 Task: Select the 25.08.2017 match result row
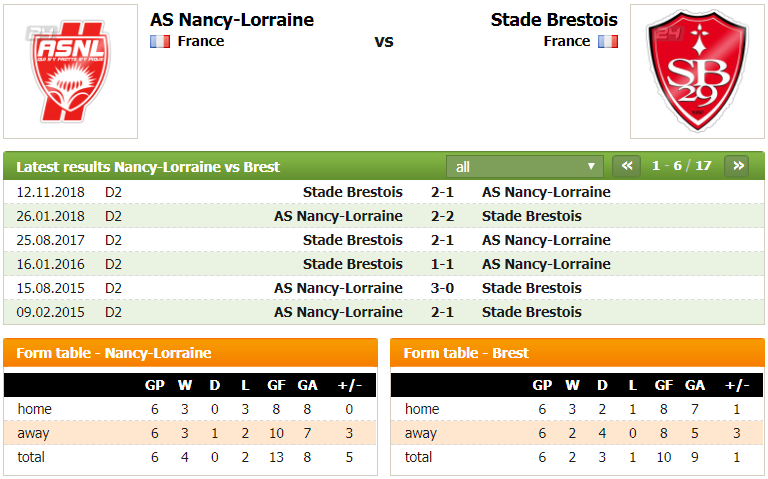tap(384, 240)
